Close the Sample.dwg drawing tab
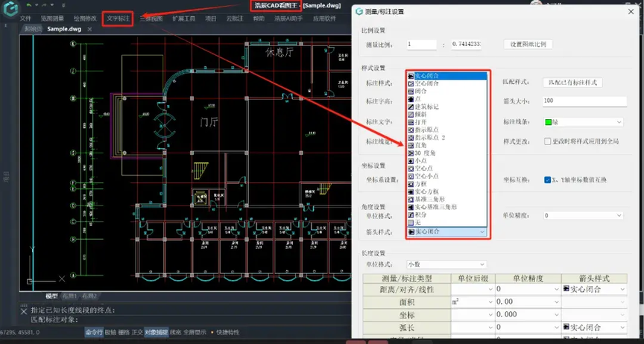The image size is (644, 344). pos(89,29)
